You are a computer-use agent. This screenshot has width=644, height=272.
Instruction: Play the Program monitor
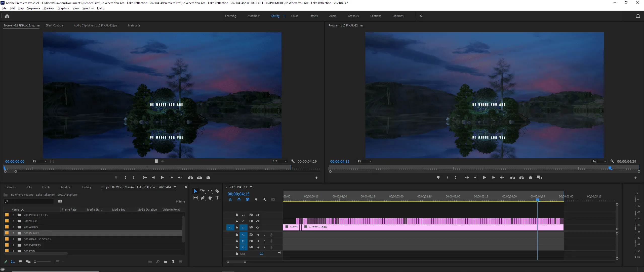(x=484, y=178)
